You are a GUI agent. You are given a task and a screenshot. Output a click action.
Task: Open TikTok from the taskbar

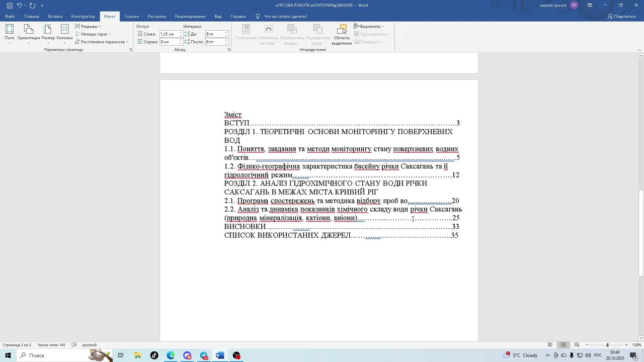coord(154,355)
